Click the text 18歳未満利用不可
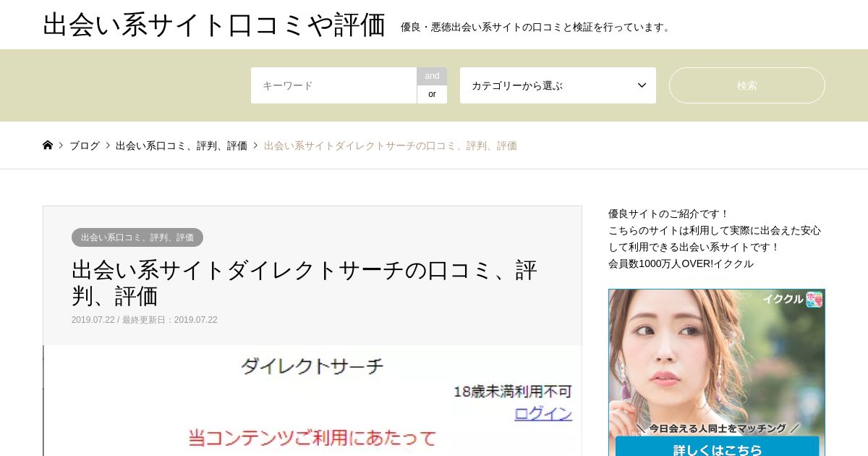The image size is (868, 456). coord(513,392)
